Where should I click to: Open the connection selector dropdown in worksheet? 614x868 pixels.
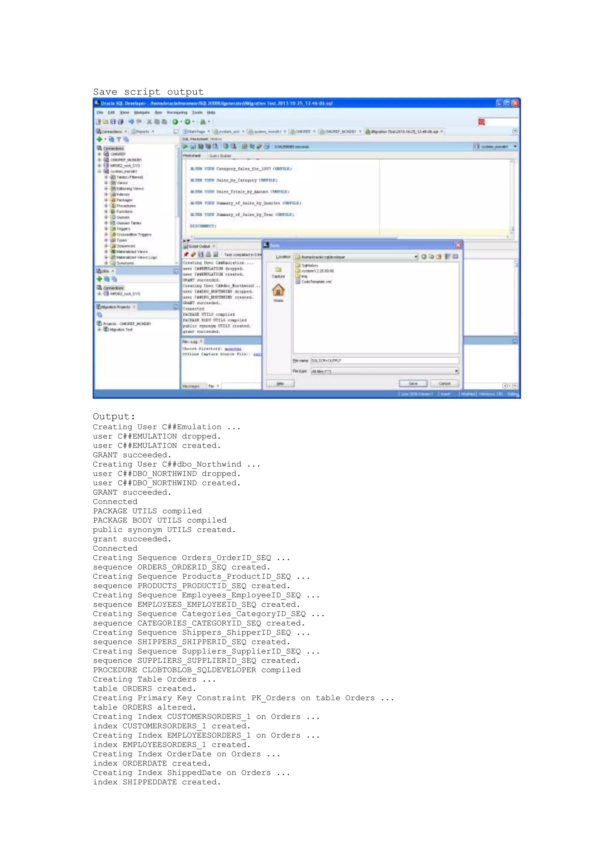point(515,146)
